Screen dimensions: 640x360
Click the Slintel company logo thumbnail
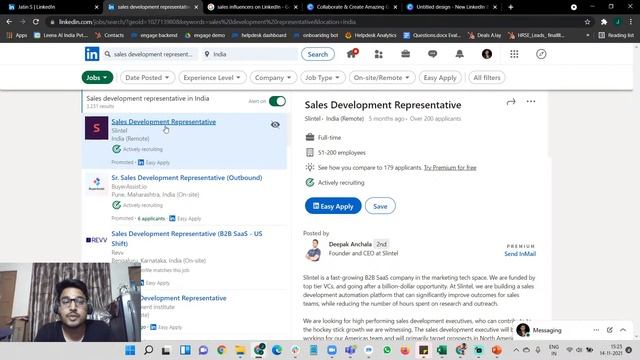point(96,128)
